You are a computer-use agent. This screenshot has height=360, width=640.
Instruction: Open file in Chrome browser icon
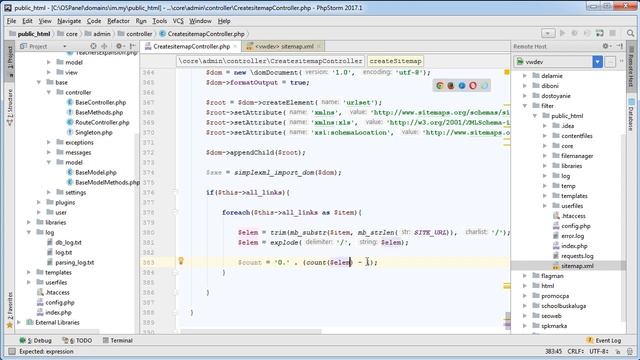[440, 86]
